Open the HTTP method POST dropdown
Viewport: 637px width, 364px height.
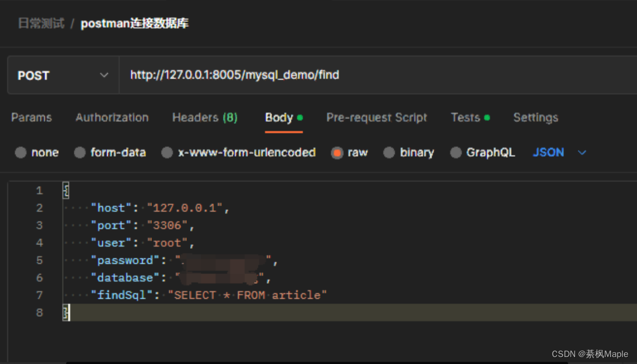(x=63, y=75)
